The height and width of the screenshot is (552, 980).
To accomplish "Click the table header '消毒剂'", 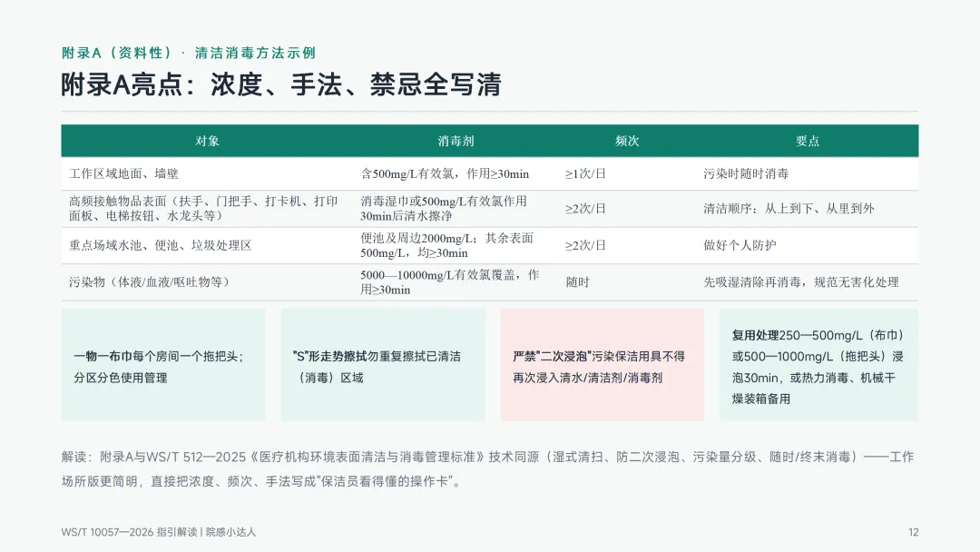I will [456, 142].
